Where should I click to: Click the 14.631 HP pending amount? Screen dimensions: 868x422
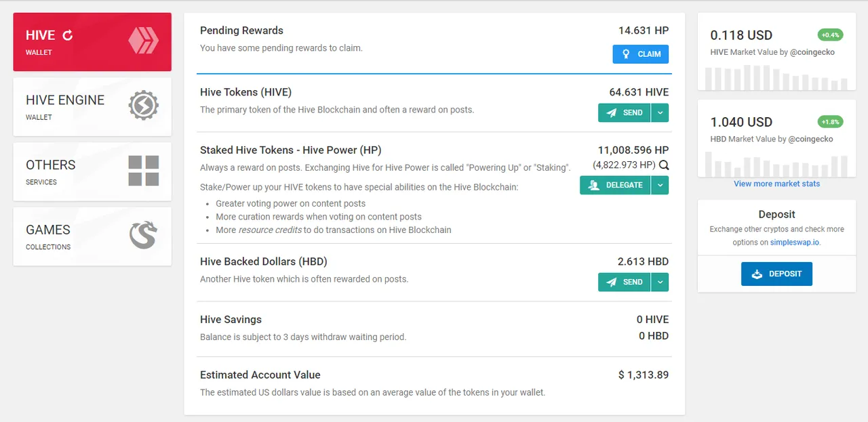644,30
